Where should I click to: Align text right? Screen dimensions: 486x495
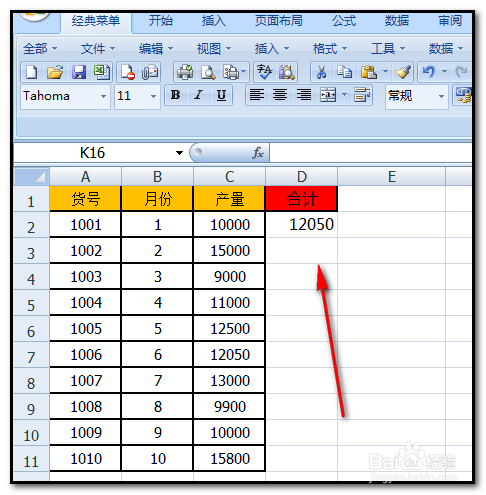click(x=304, y=95)
